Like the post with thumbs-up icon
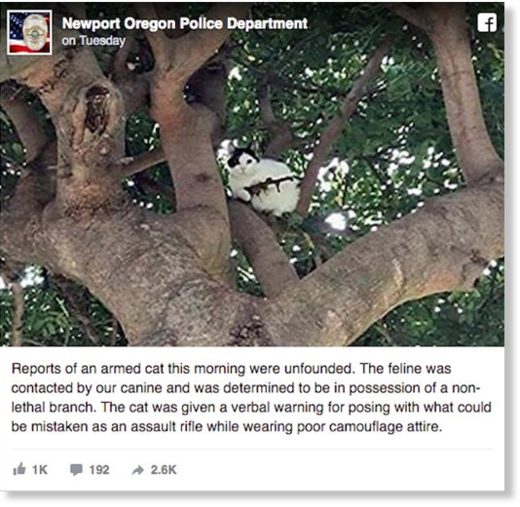Viewport: 520px width, 507px height. click(19, 469)
